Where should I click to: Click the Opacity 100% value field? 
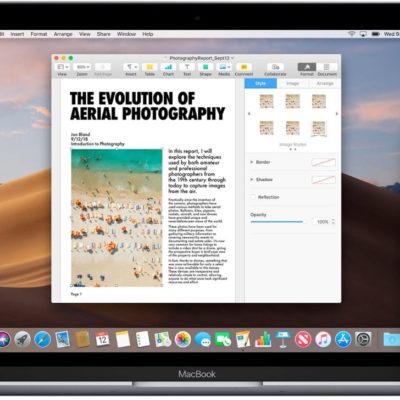[321, 222]
